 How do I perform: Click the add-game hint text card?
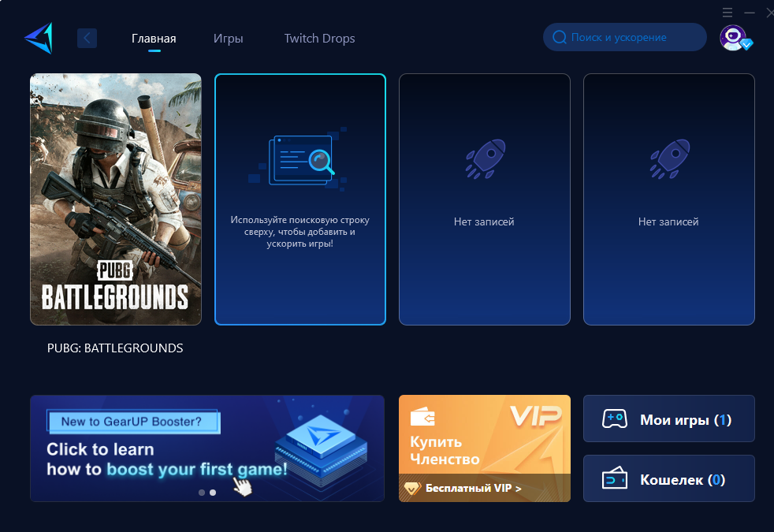point(300,199)
